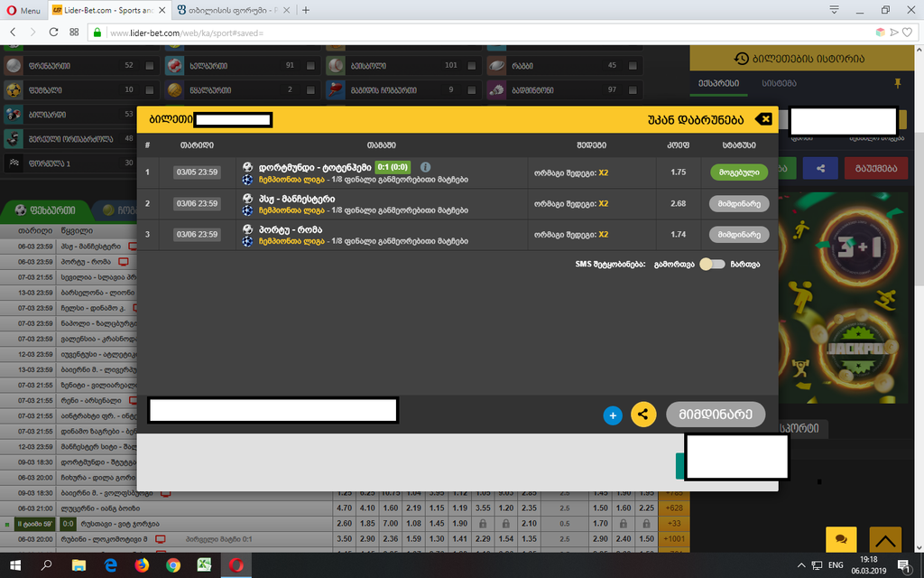Switch to ექსპრესი tab in bet slip
Viewport: 924px width, 578px height.
point(718,83)
